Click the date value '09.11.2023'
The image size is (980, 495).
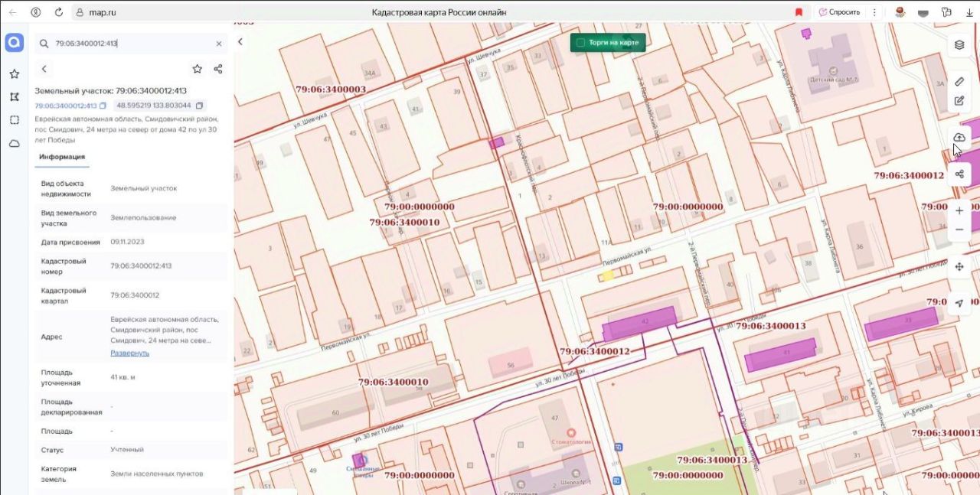point(127,242)
